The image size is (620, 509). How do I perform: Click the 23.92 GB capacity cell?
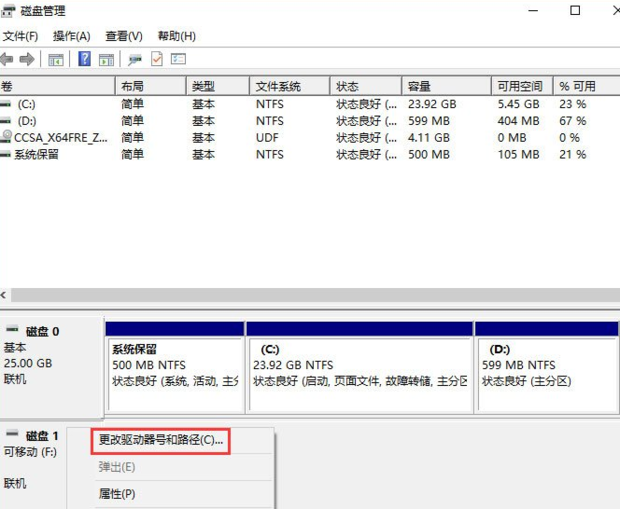coord(432,104)
